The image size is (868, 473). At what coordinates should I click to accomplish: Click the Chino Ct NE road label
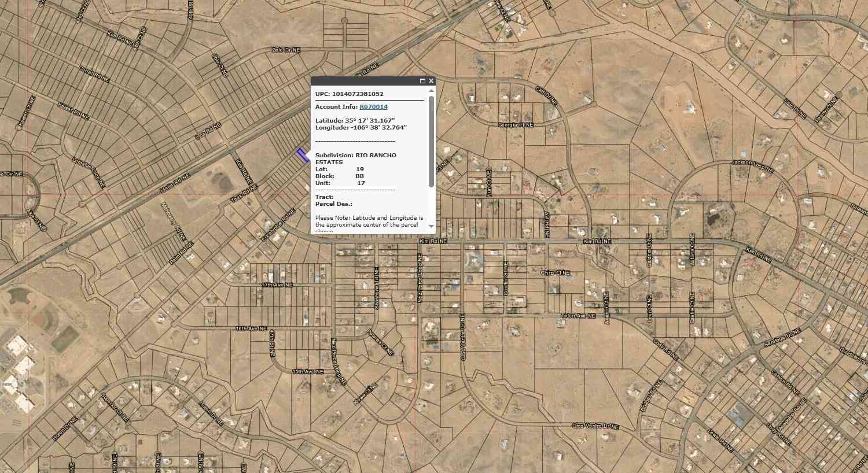(x=555, y=273)
